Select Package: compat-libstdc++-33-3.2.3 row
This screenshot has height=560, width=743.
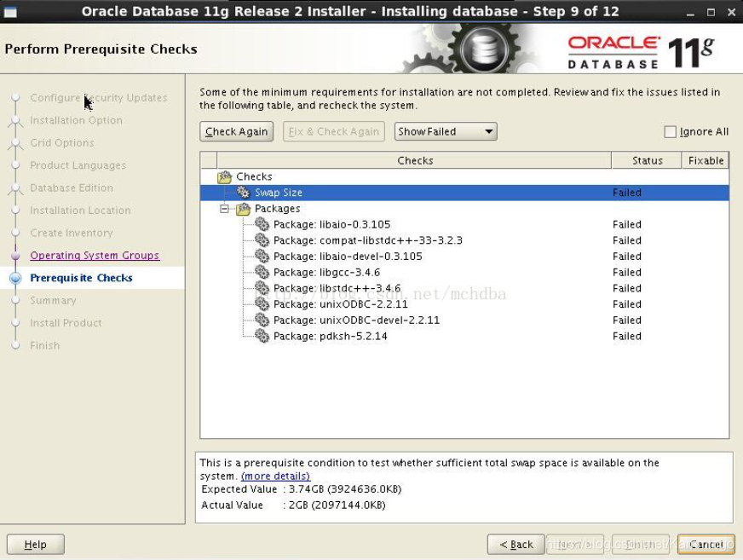(464, 240)
